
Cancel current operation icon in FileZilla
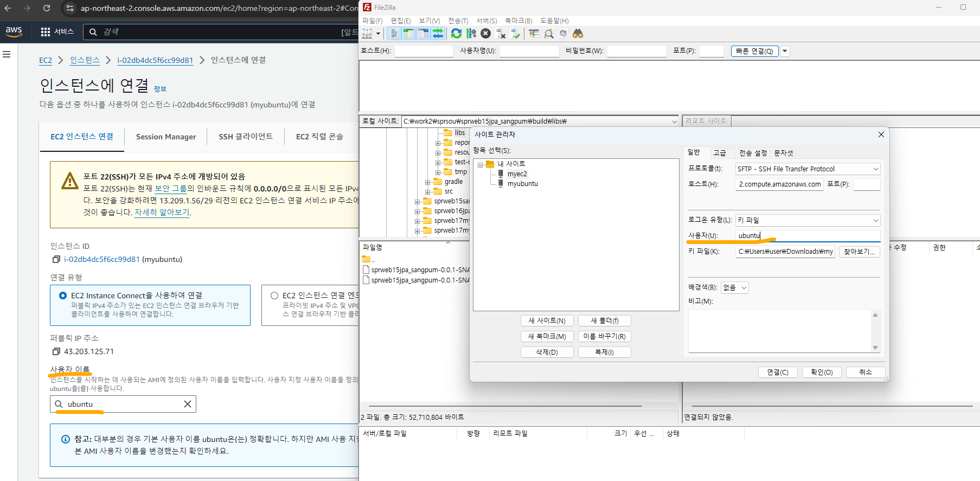click(486, 34)
